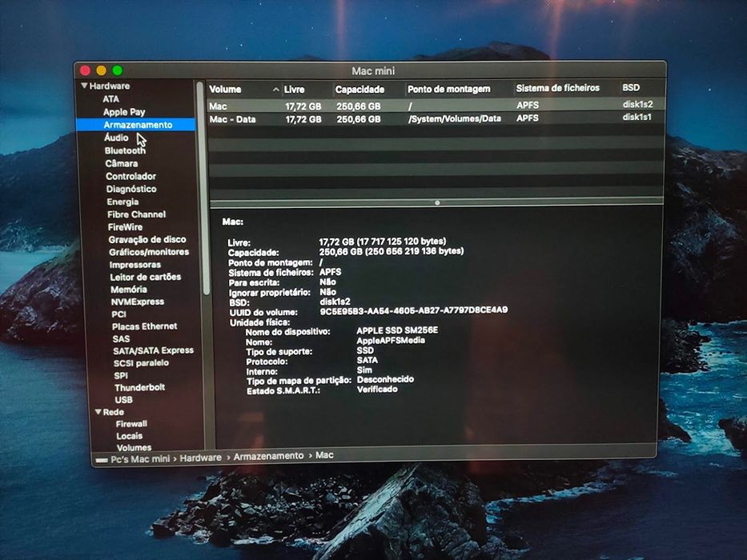
Task: Select SPI in the sidebar
Action: coord(121,376)
